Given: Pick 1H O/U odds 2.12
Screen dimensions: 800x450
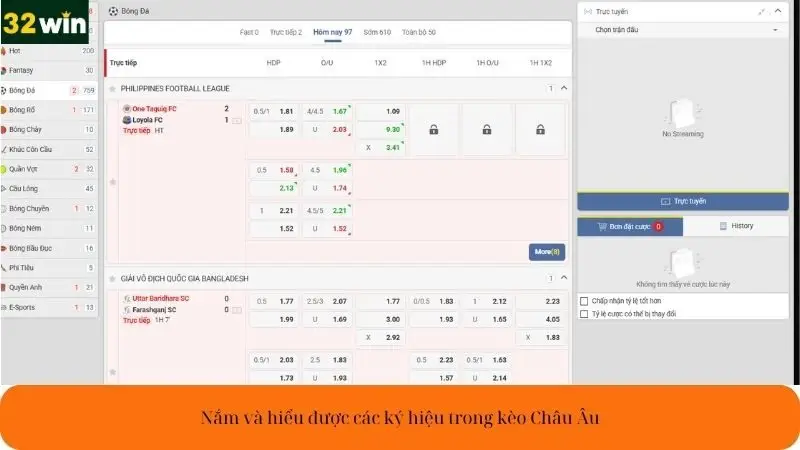Looking at the screenshot, I should (x=487, y=302).
